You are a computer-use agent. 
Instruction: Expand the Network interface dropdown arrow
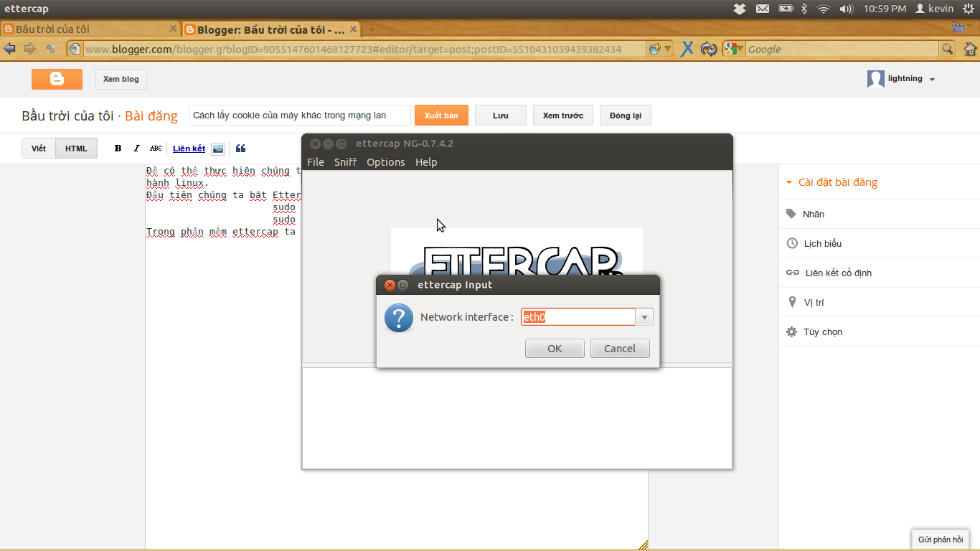pyautogui.click(x=644, y=317)
